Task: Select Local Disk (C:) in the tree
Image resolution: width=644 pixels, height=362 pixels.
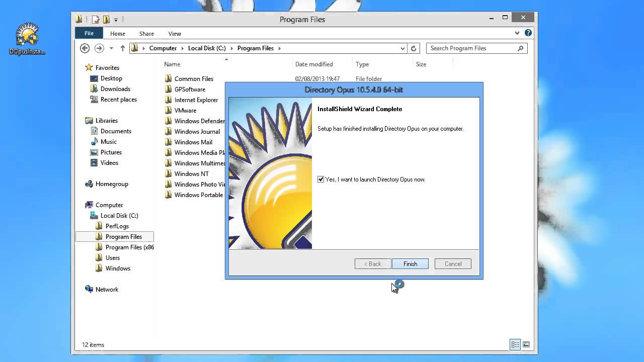Action: coord(119,216)
